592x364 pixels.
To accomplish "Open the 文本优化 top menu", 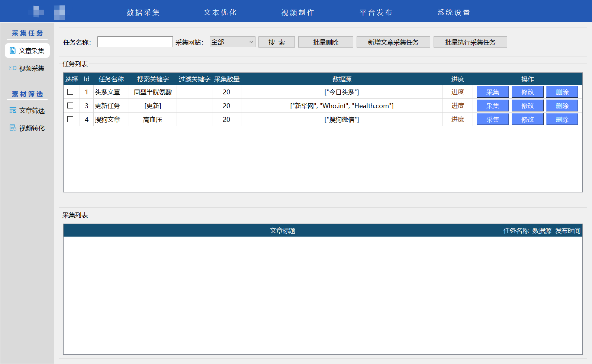I will (x=220, y=12).
